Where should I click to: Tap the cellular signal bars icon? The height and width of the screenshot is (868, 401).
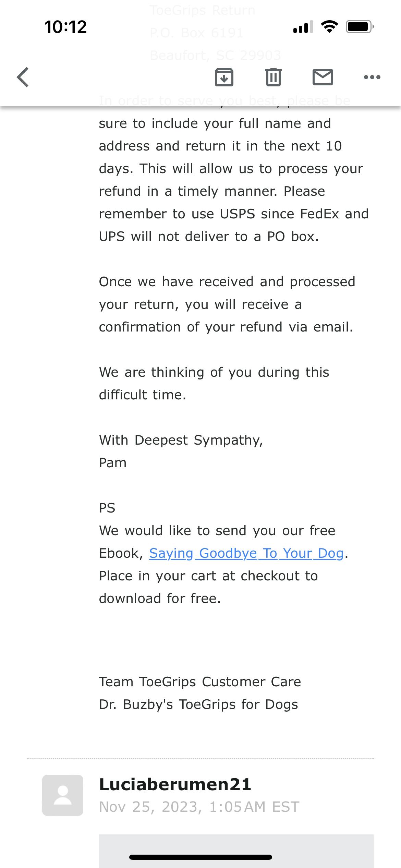pos(303,27)
